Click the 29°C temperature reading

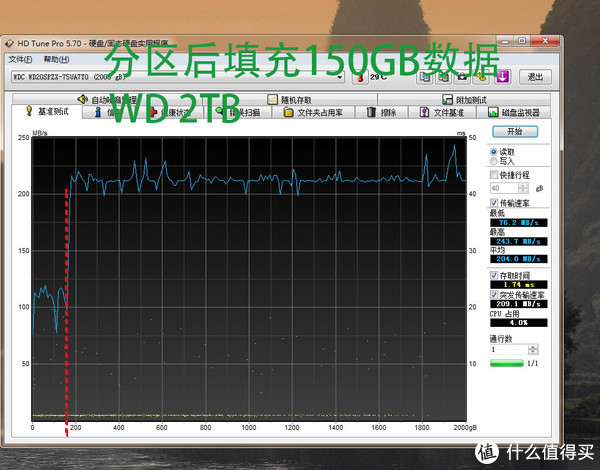pos(378,77)
